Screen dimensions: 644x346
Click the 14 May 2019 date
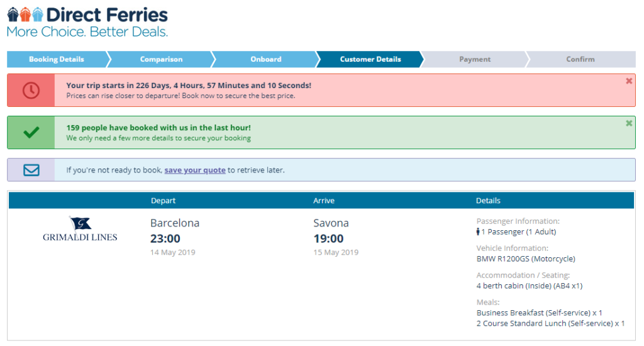click(172, 252)
